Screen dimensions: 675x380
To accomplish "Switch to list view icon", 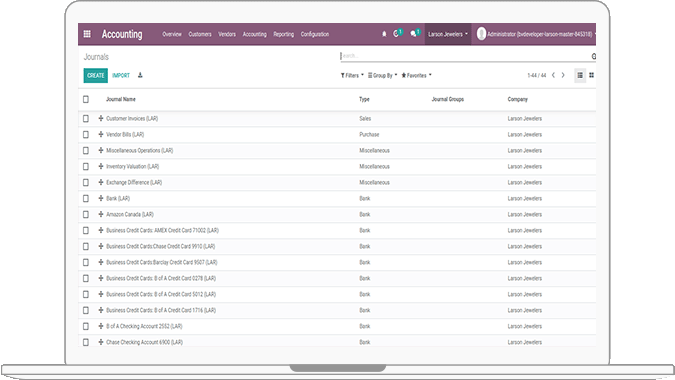I will pos(580,75).
